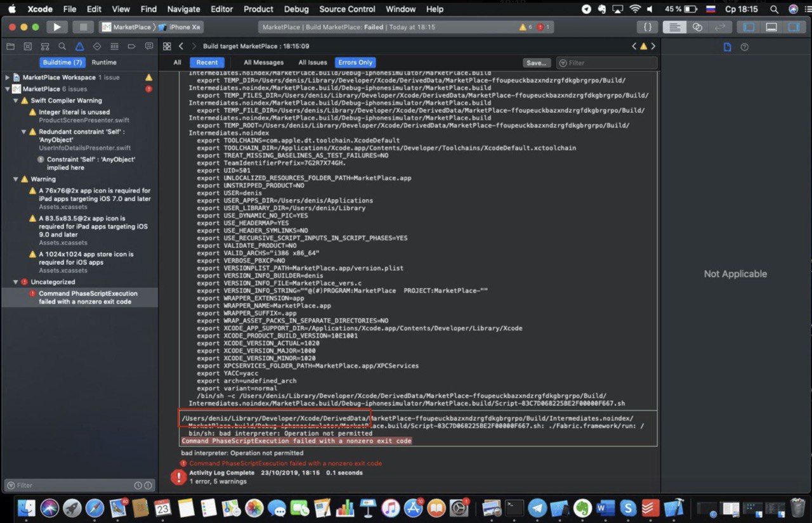Image resolution: width=812 pixels, height=523 pixels.
Task: Show the Quick Help inspector
Action: (x=745, y=47)
